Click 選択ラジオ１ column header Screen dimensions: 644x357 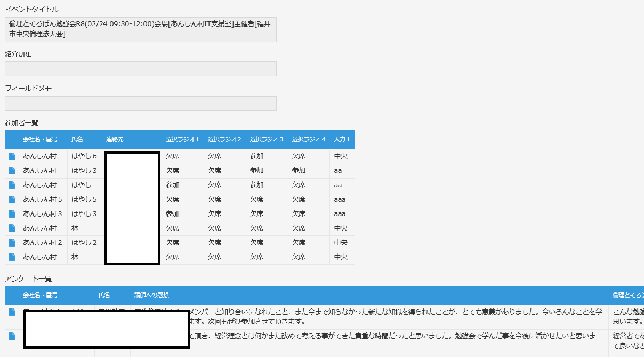click(x=182, y=139)
